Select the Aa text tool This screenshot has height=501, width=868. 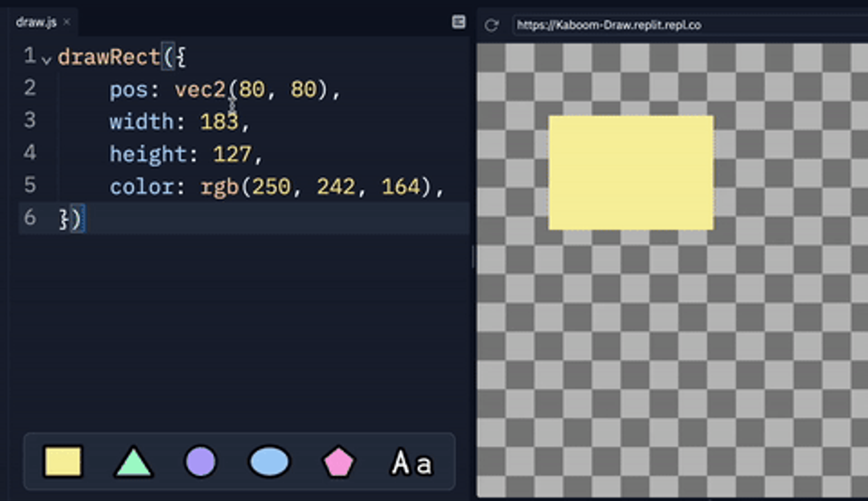(x=411, y=462)
